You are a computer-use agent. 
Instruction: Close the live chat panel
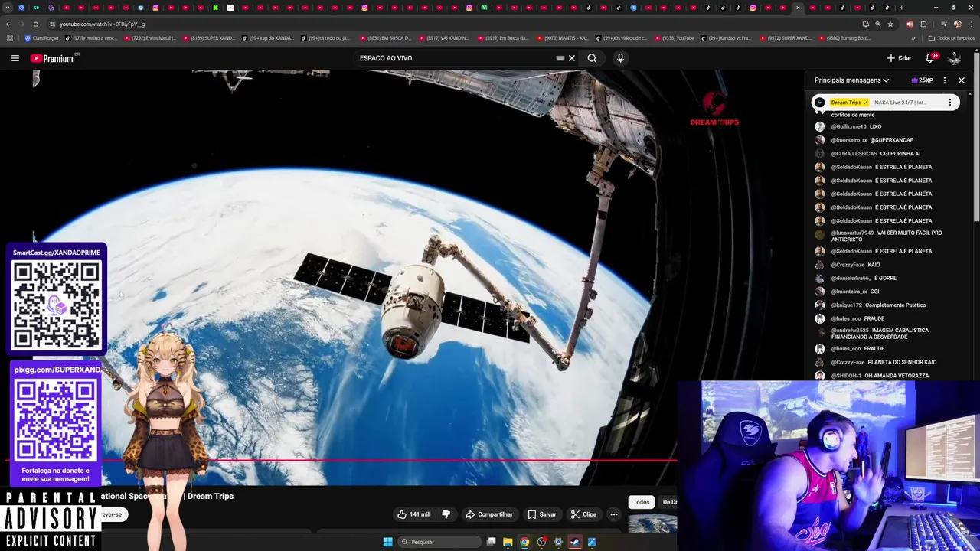(962, 80)
